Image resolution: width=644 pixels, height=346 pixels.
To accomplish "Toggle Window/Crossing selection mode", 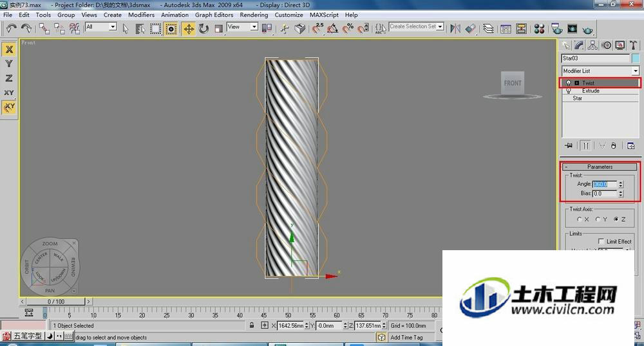I will pos(171,28).
